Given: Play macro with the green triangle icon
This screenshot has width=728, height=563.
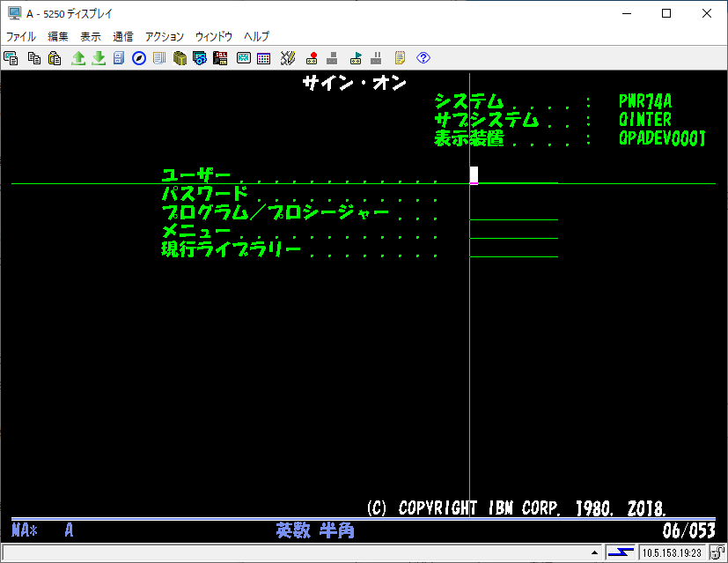Looking at the screenshot, I should (x=357, y=58).
